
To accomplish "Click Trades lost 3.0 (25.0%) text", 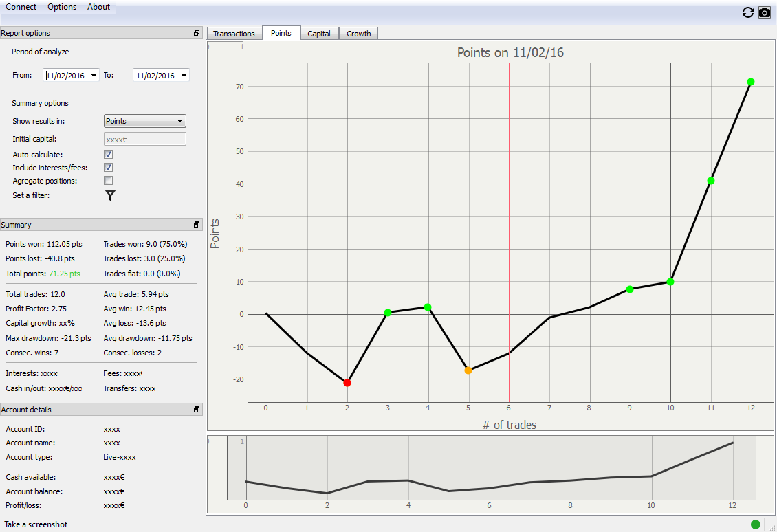I will (x=144, y=258).
